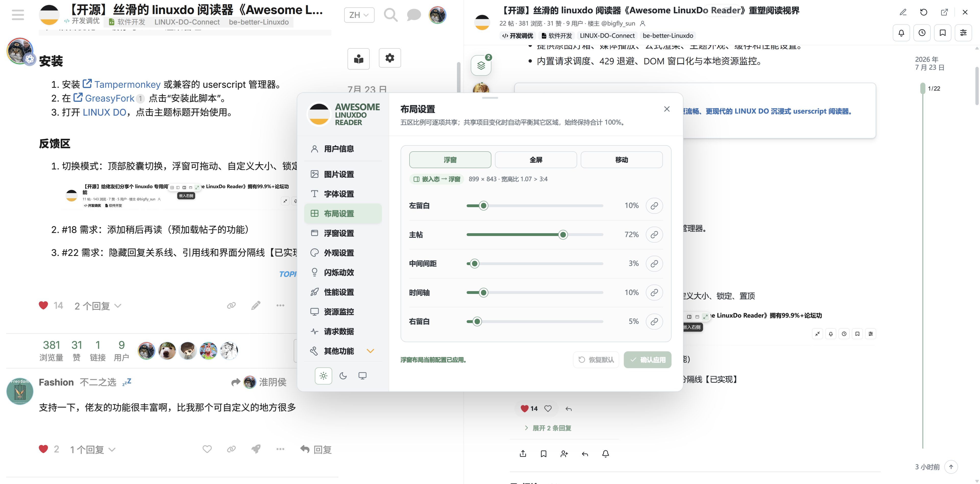Toggle the link-share button for 中间间距
Screen dimensions: 980x484
pyautogui.click(x=654, y=264)
